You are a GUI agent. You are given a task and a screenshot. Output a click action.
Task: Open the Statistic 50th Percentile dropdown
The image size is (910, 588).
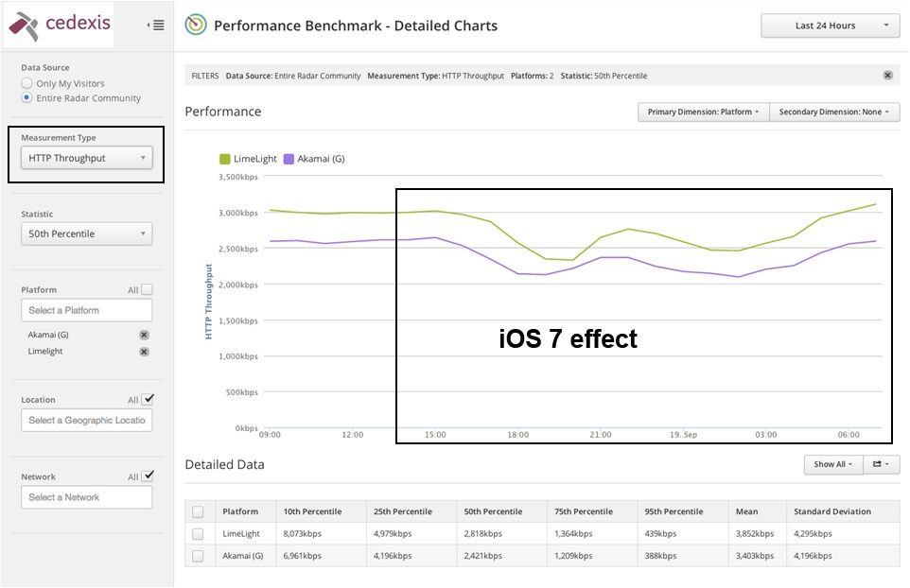click(x=86, y=233)
